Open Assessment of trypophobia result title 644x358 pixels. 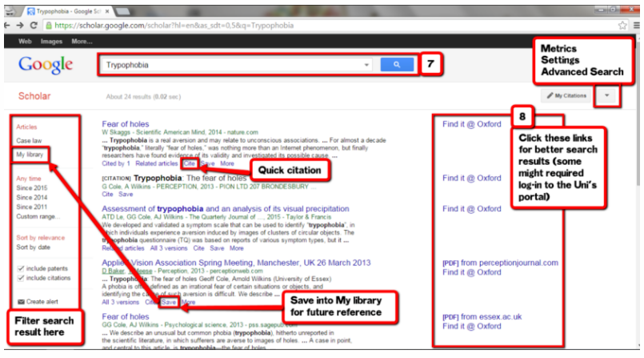226,209
